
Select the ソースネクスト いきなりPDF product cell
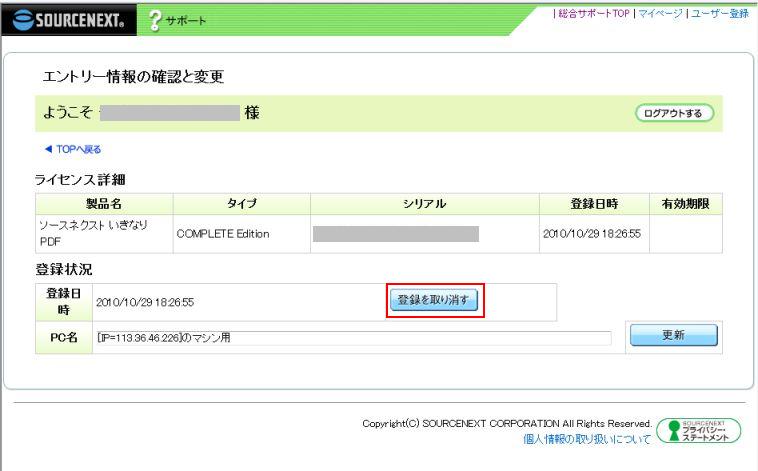(x=104, y=234)
